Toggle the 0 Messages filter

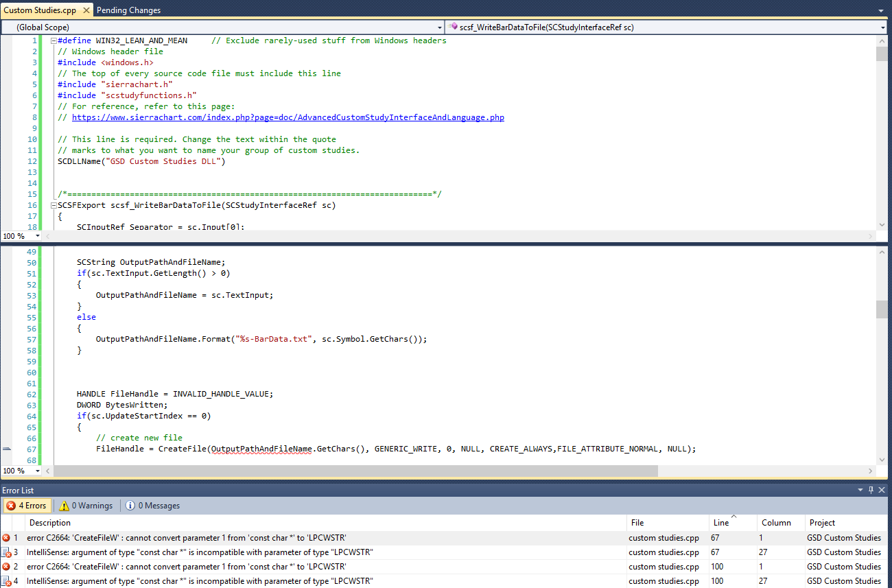(x=153, y=506)
